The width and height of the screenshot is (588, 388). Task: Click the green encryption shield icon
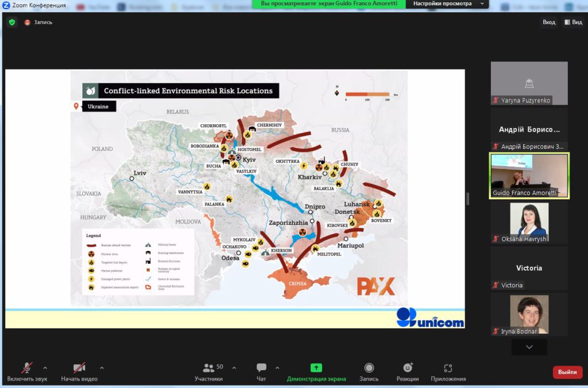(11, 22)
